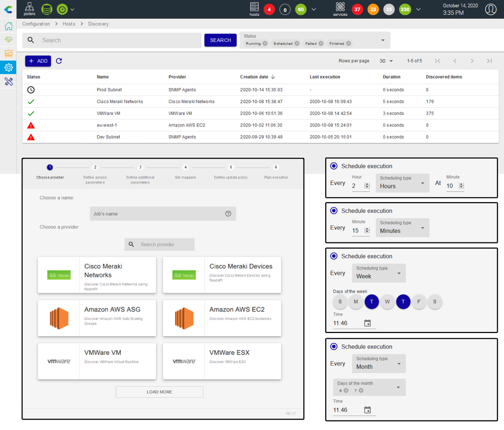This screenshot has width=504, height=430.
Task: Select the Amazon AWS EC2 provider card
Action: [x=222, y=318]
